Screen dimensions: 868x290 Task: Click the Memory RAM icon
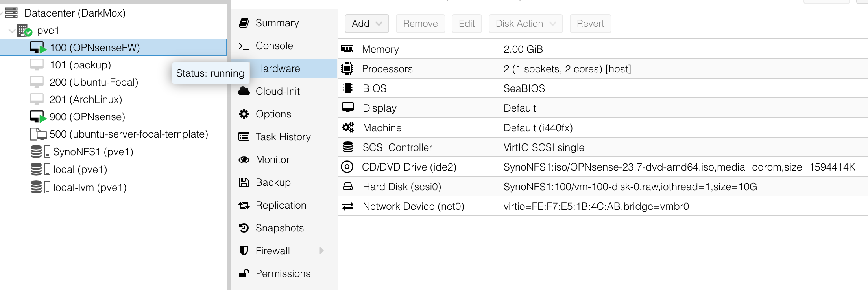point(347,49)
